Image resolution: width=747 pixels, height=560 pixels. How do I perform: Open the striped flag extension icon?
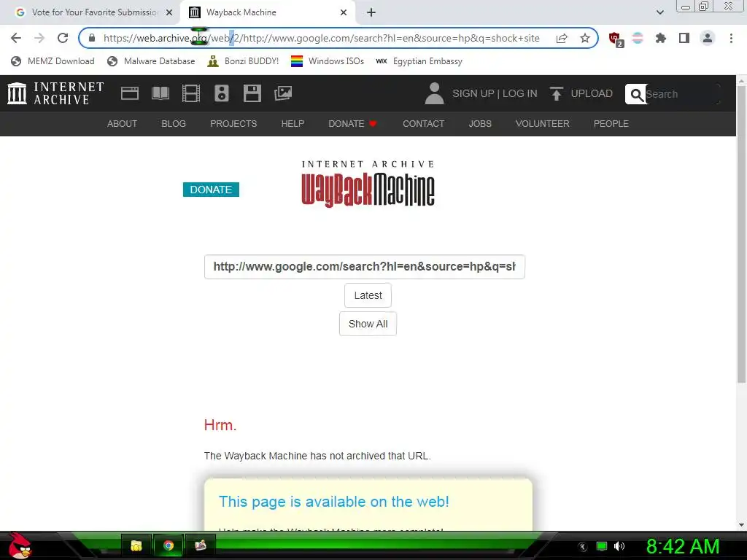tap(638, 38)
